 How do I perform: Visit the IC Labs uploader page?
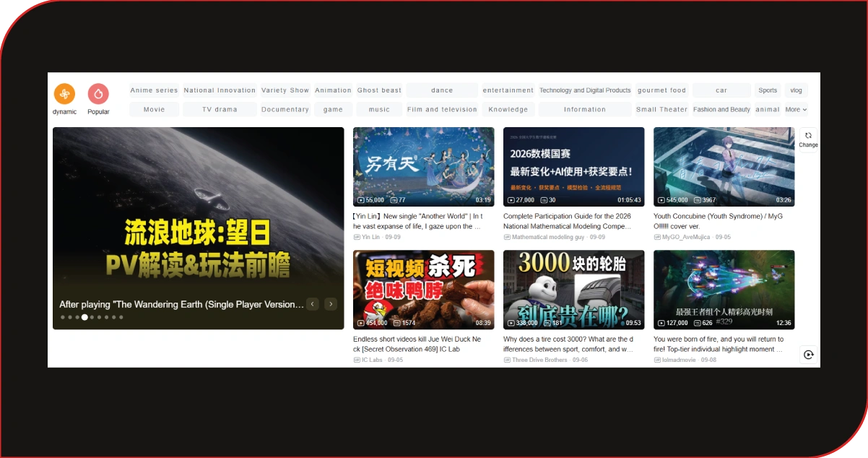[372, 360]
